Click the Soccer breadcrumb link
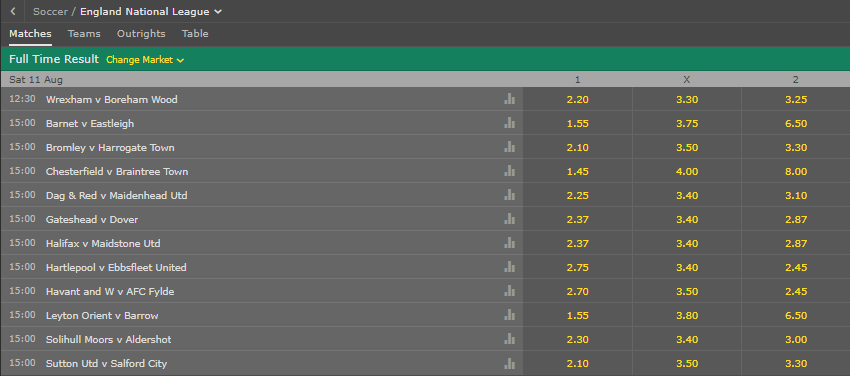The width and height of the screenshot is (850, 376). point(50,11)
